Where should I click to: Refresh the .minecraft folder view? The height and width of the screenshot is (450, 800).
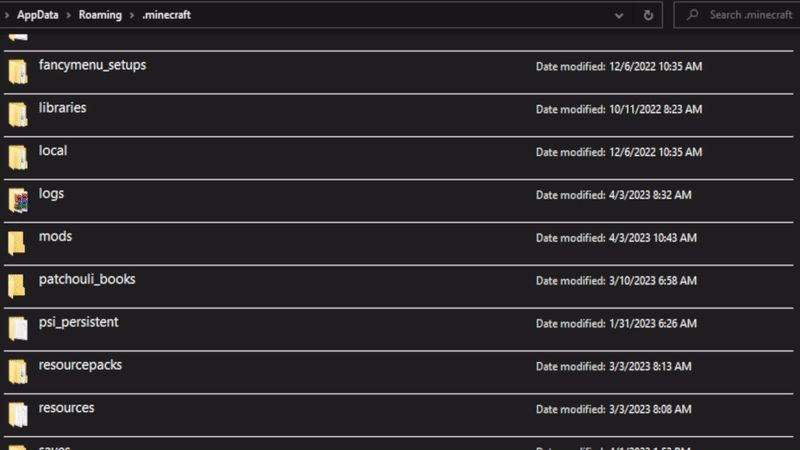coord(649,15)
